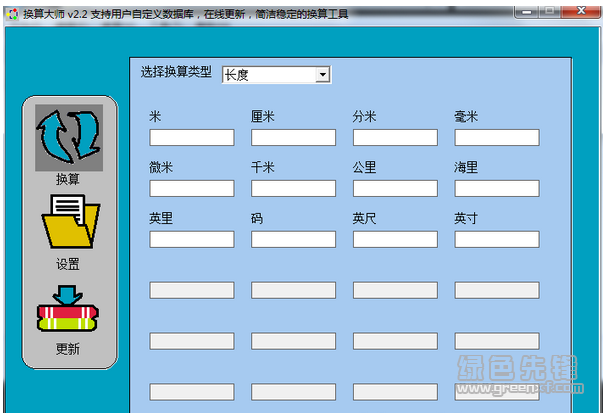Click the 英寸 input field
This screenshot has height=413, width=605.
[x=497, y=239]
